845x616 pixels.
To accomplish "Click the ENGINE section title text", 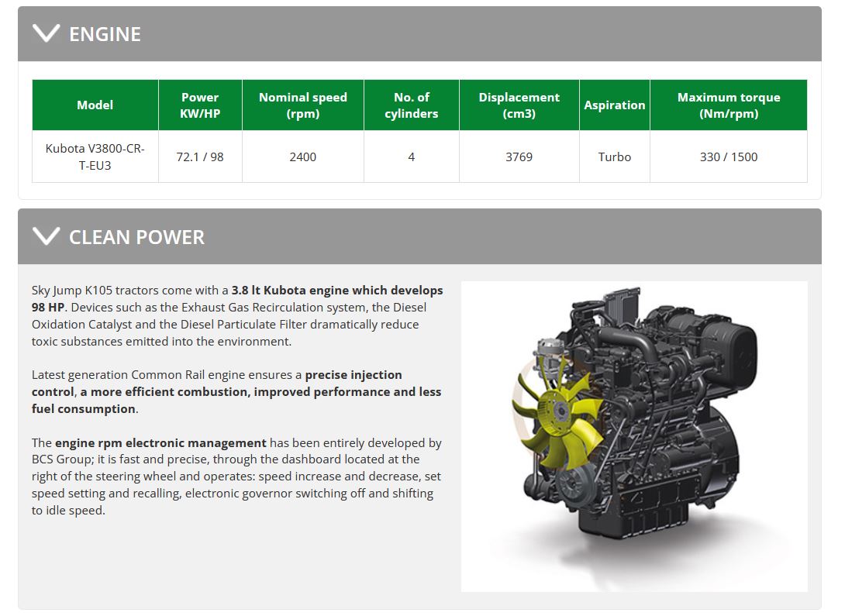I will 105,34.
